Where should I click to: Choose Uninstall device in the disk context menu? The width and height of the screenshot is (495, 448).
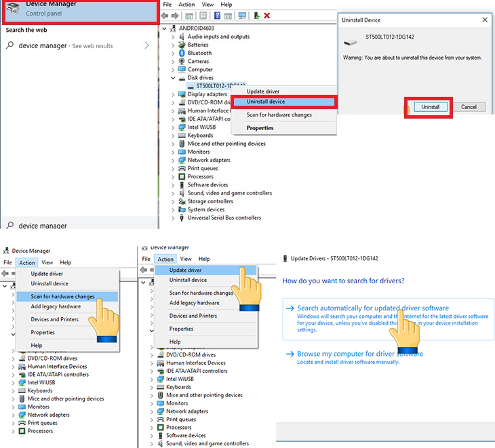coord(284,102)
